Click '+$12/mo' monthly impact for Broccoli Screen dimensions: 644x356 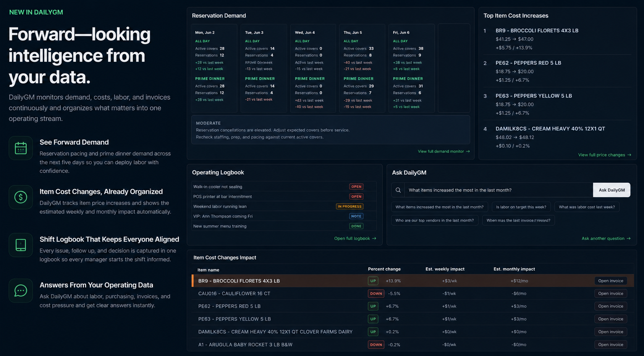click(x=519, y=281)
